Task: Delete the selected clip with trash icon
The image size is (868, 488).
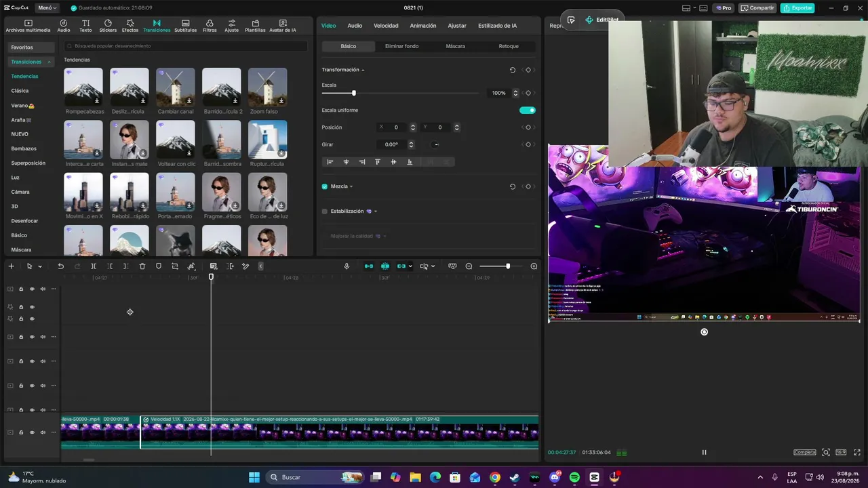Action: pyautogui.click(x=142, y=266)
